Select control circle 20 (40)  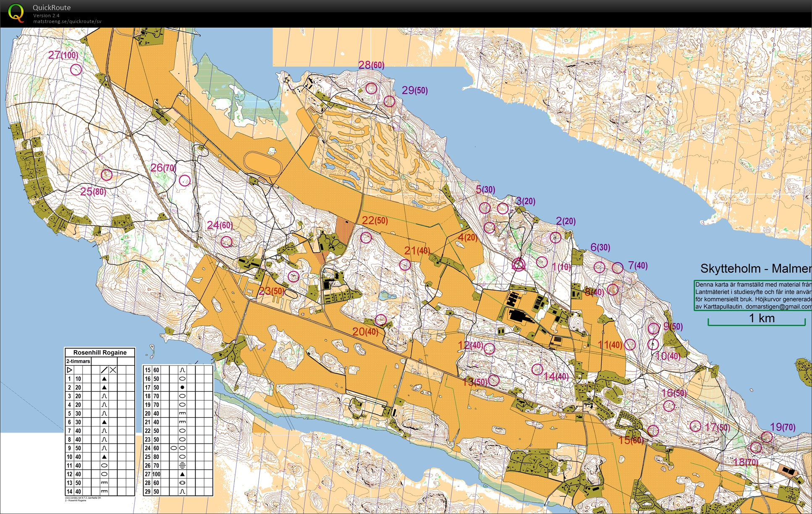381,320
